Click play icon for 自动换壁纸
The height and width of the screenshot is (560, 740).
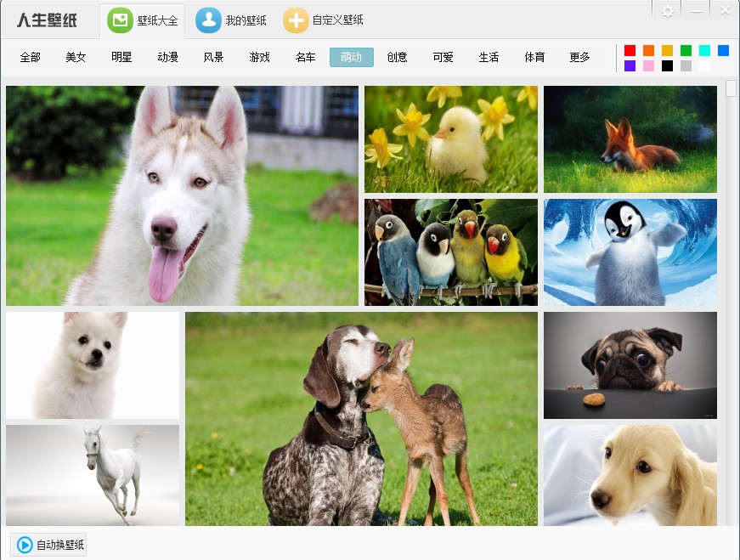[25, 545]
